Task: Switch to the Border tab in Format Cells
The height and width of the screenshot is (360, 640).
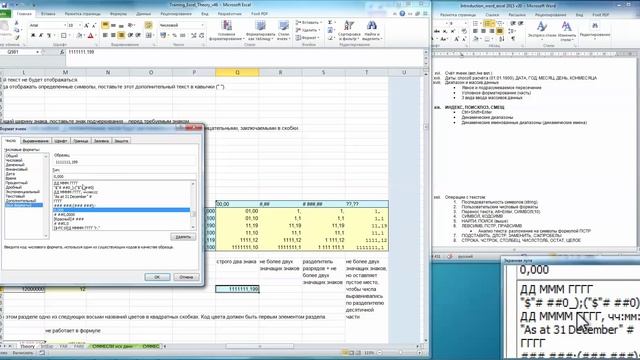Action: [x=80, y=141]
